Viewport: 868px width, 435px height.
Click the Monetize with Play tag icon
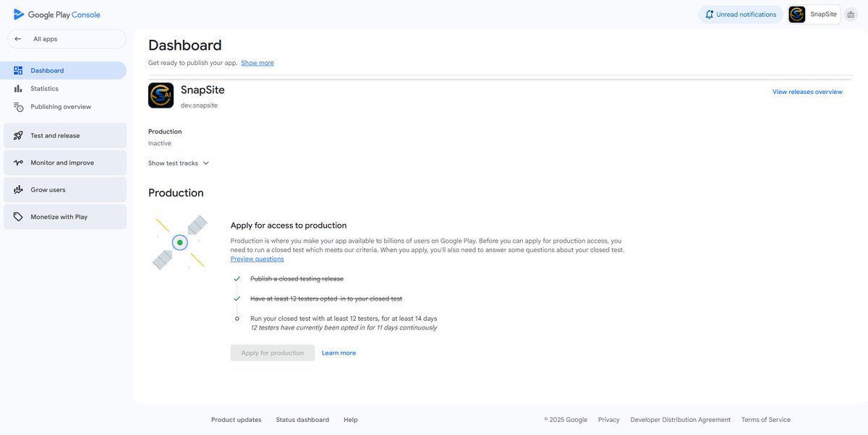coord(18,217)
